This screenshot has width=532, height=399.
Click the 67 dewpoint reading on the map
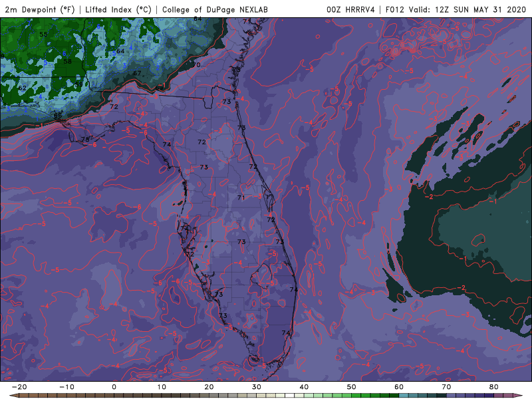(x=137, y=73)
